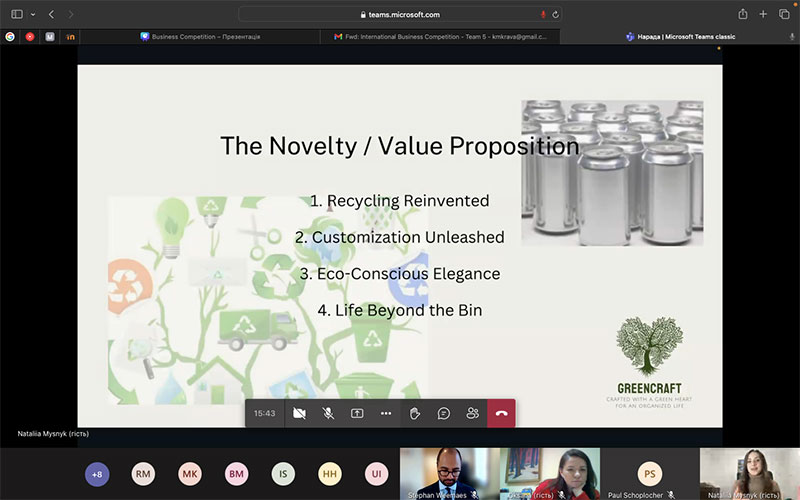Viewport: 800px width, 500px height.
Task: Add a new browser tab
Action: tap(763, 14)
